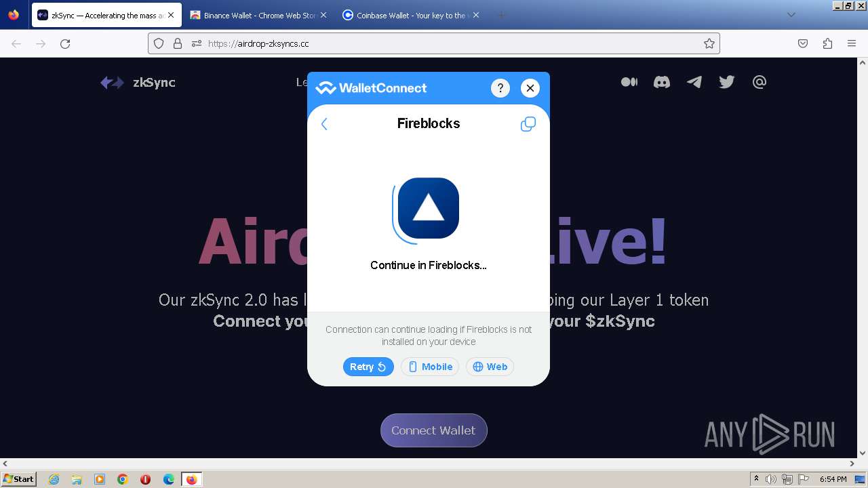Launch Edge from the taskbar
The width and height of the screenshot is (868, 488).
click(169, 479)
